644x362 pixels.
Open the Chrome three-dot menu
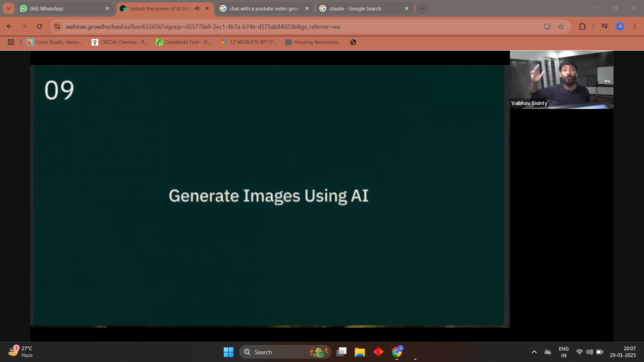point(635,26)
